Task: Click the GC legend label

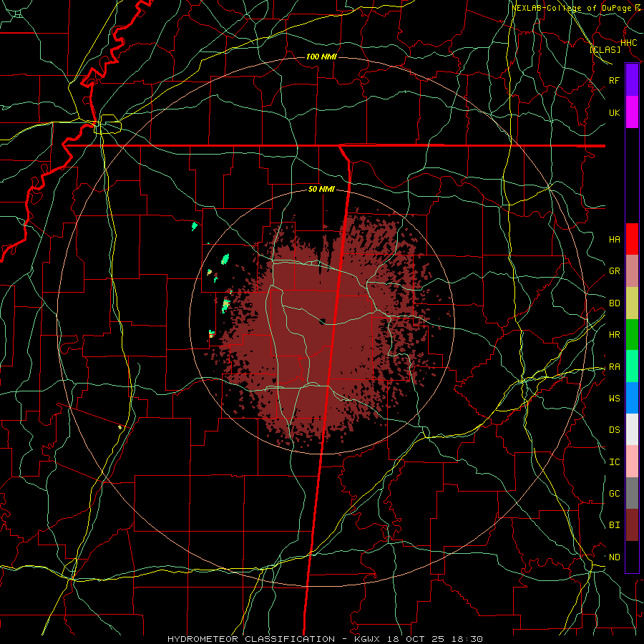Action: click(x=614, y=493)
